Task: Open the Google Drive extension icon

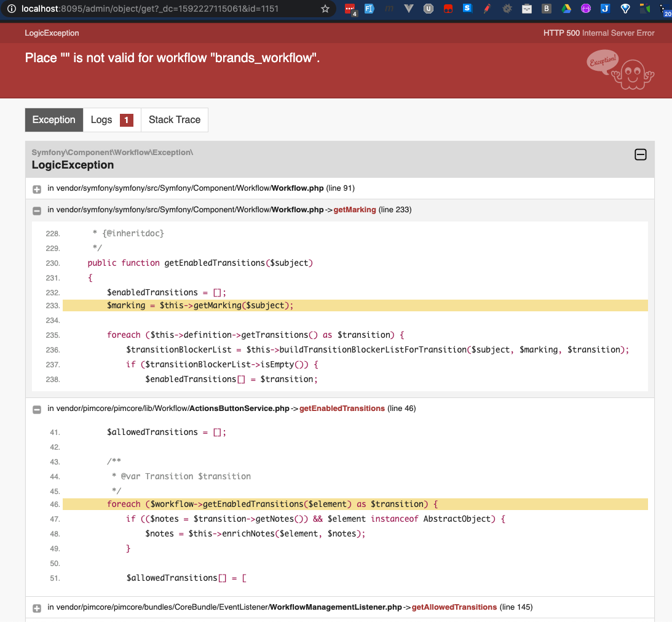Action: 566,9
